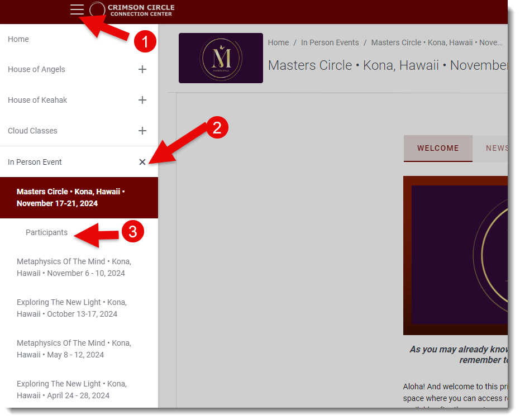
Task: Open Metaphysics Of The Mind November 6-10 event
Action: pos(74,267)
